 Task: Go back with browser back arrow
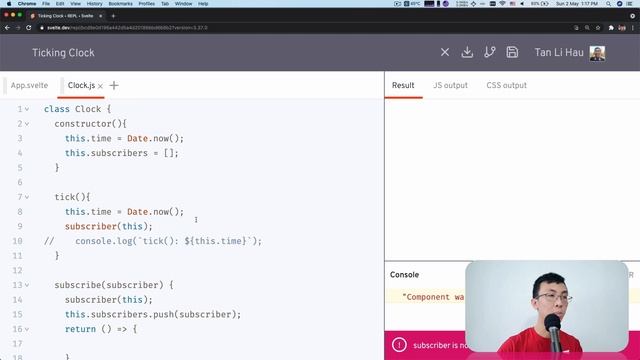pos(7,28)
